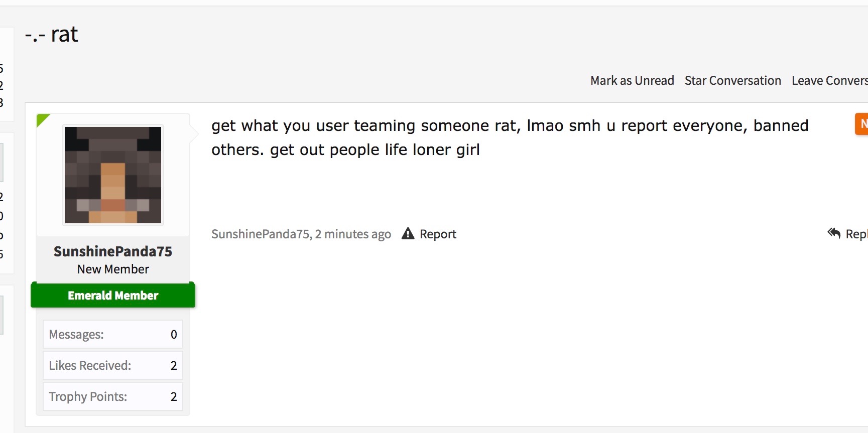
Task: View Likes Received for SunshinePanda75
Action: 113,366
